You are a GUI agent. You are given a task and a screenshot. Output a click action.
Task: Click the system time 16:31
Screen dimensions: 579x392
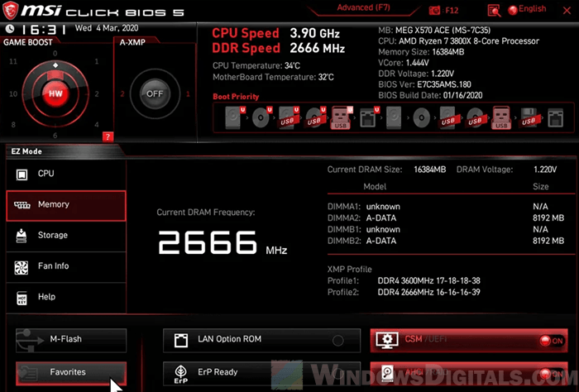[x=45, y=29]
